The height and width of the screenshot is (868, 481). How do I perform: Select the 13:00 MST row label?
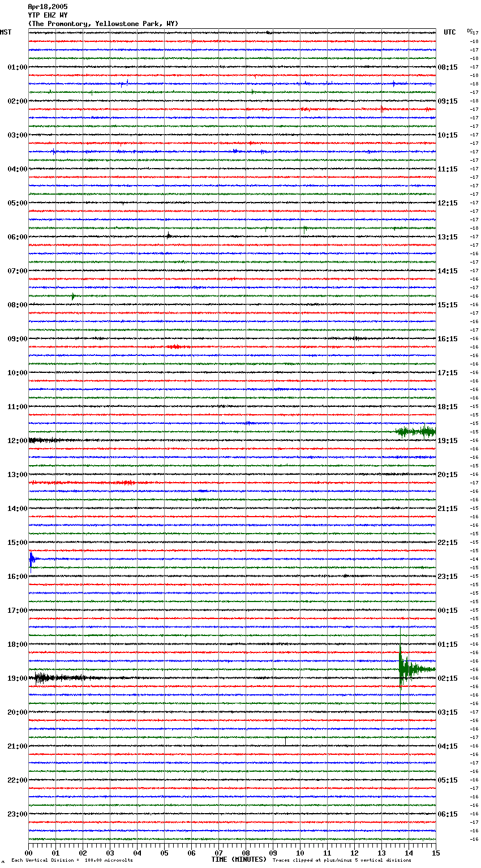[18, 475]
